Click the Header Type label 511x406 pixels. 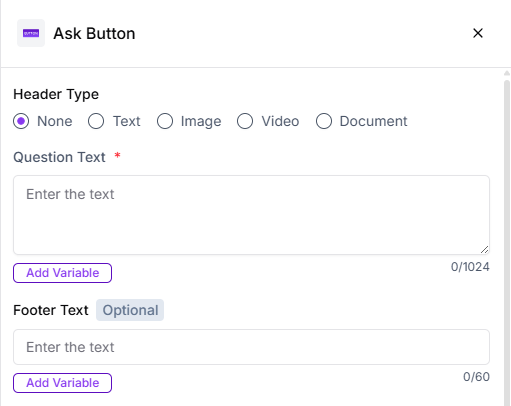(x=56, y=94)
